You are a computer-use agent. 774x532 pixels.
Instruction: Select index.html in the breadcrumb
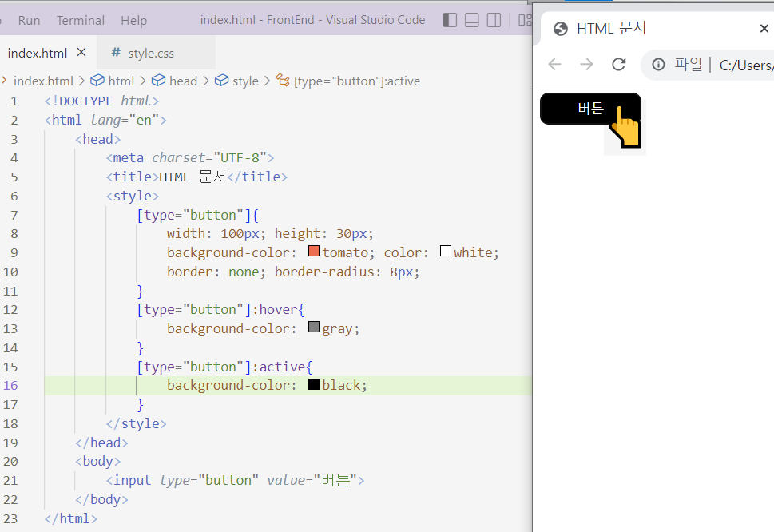tap(43, 81)
